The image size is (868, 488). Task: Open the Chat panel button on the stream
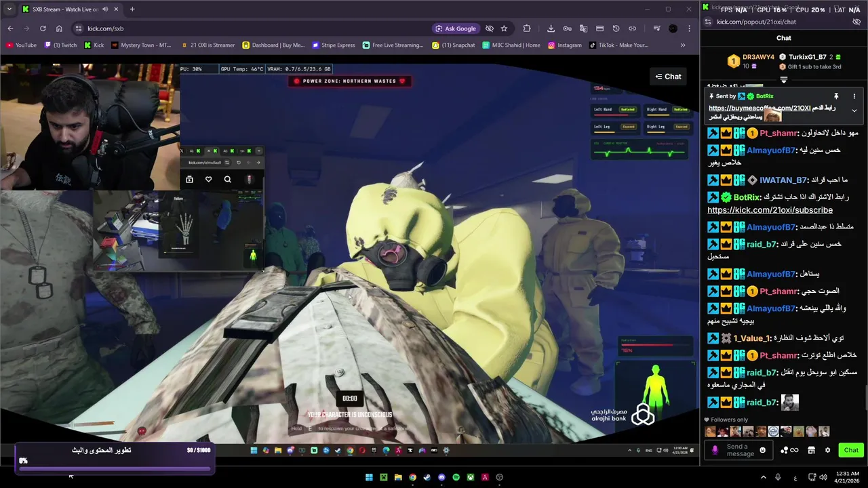(x=668, y=77)
